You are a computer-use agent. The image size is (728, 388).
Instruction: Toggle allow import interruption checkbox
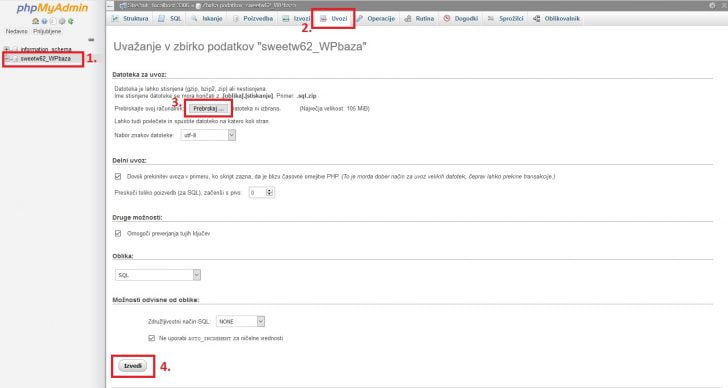118,177
